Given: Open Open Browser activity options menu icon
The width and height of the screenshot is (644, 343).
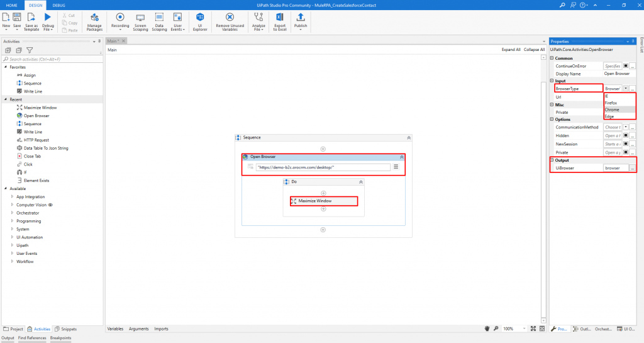Looking at the screenshot, I should [396, 167].
